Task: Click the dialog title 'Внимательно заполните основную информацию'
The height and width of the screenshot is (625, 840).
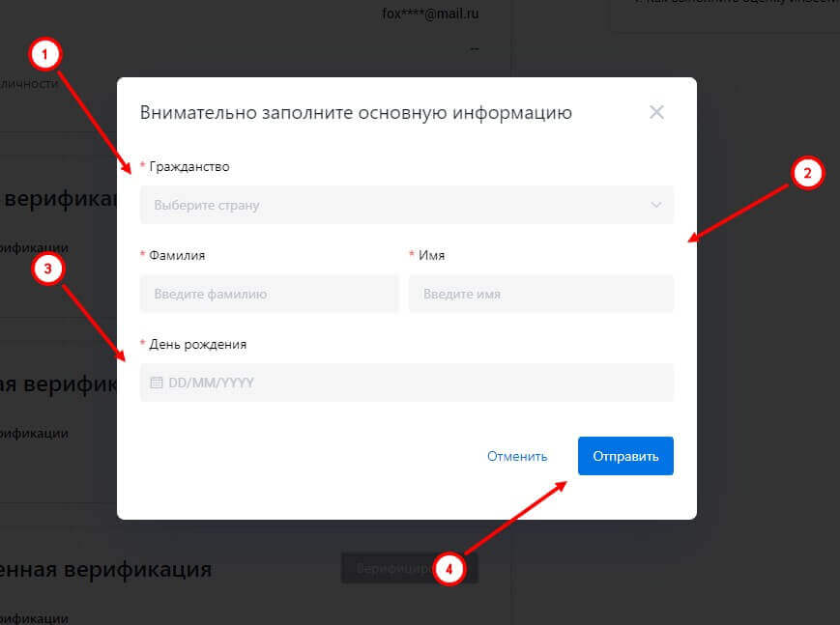Action: coord(356,113)
